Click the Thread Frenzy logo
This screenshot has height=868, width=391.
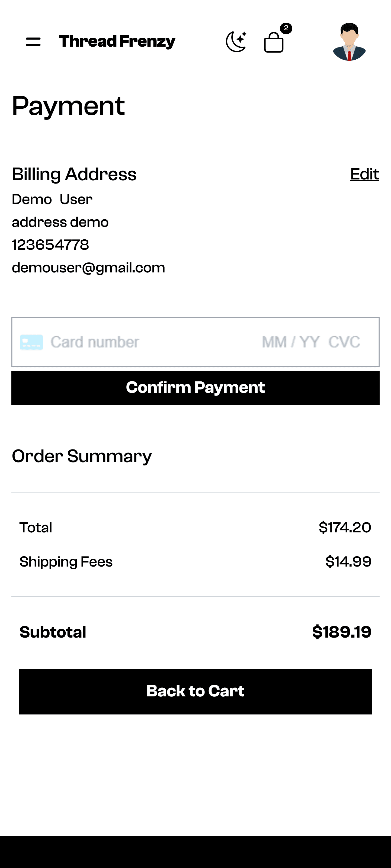(x=117, y=41)
